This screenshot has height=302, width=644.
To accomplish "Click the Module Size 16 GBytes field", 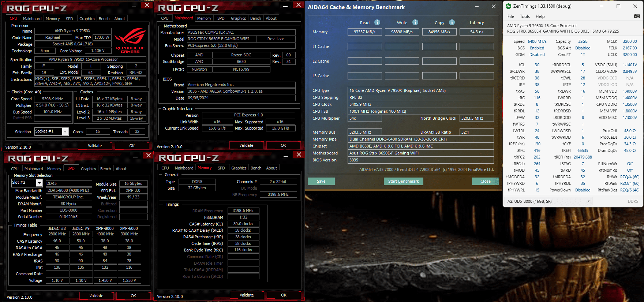I will pyautogui.click(x=134, y=183).
